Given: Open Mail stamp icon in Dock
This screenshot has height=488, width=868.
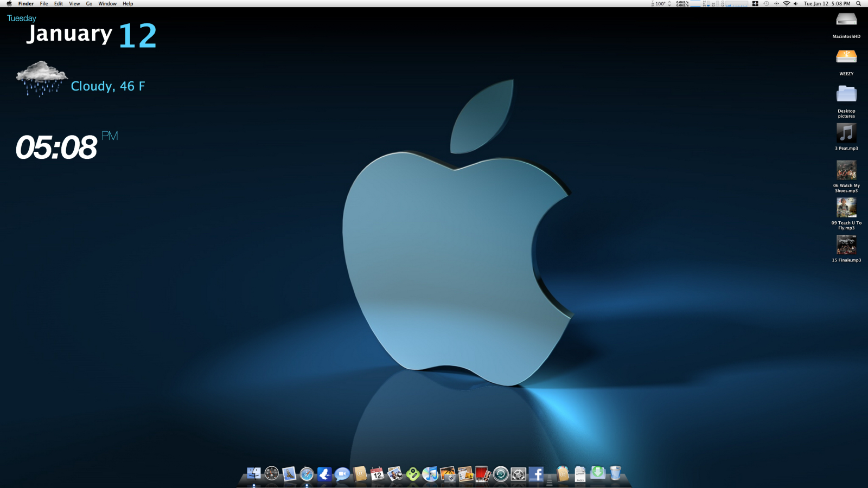Looking at the screenshot, I should (289, 474).
